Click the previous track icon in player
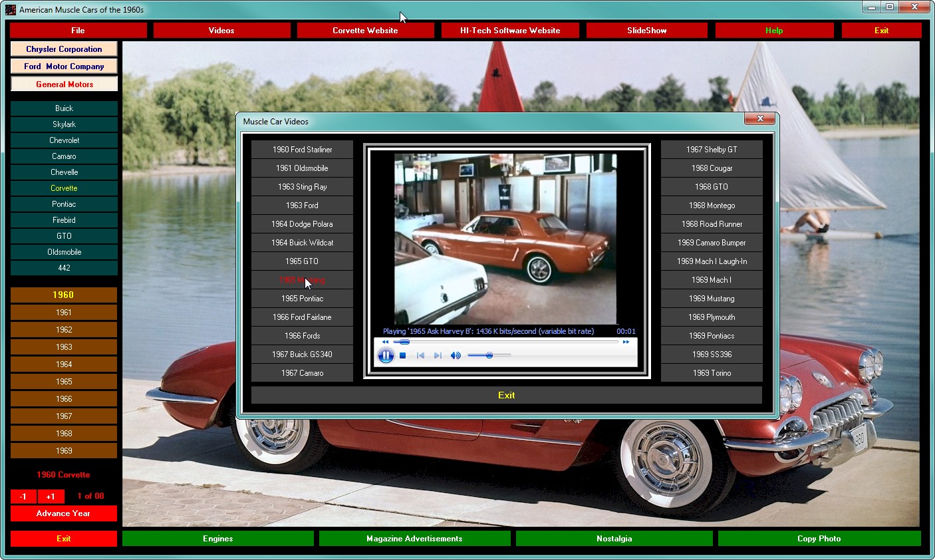Viewport: 935px width, 560px height. pyautogui.click(x=420, y=356)
